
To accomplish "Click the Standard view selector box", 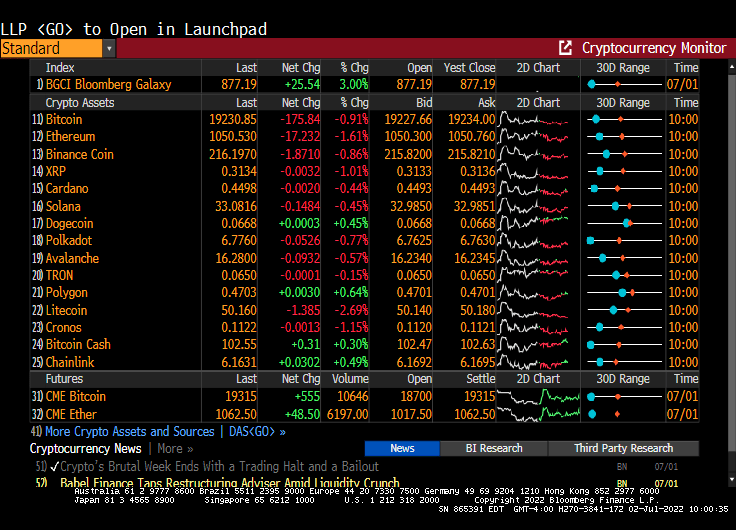I will point(50,48).
